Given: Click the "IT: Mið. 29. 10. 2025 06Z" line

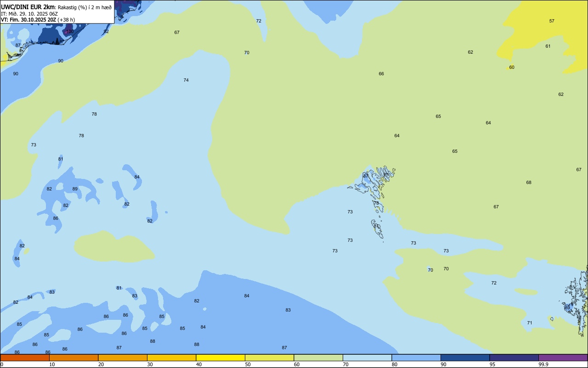Looking at the screenshot, I should pyautogui.click(x=29, y=14).
